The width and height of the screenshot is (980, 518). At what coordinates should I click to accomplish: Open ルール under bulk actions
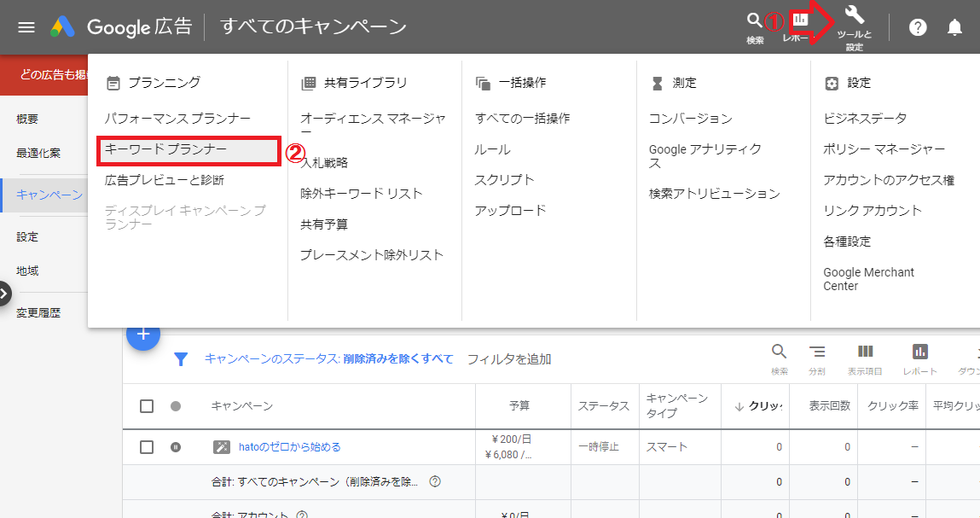coord(492,149)
